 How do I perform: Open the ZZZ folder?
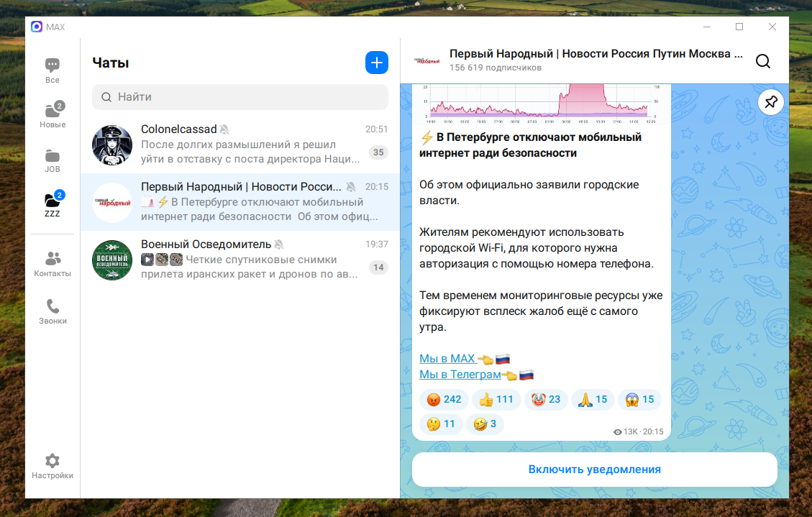point(53,204)
